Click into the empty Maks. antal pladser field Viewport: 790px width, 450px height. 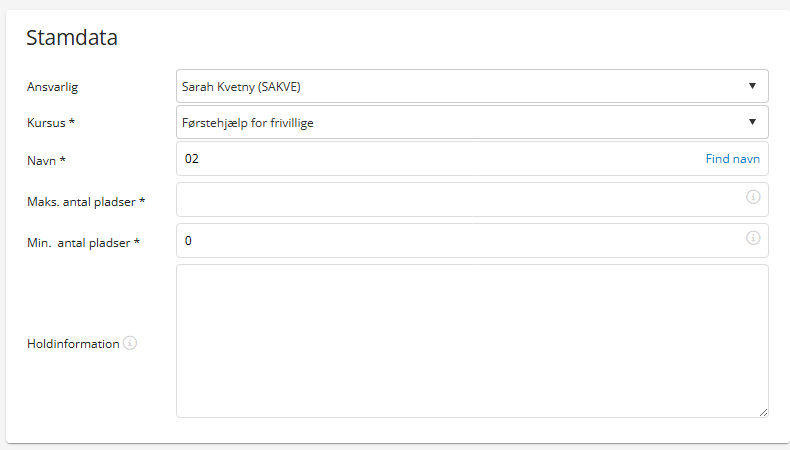point(472,200)
